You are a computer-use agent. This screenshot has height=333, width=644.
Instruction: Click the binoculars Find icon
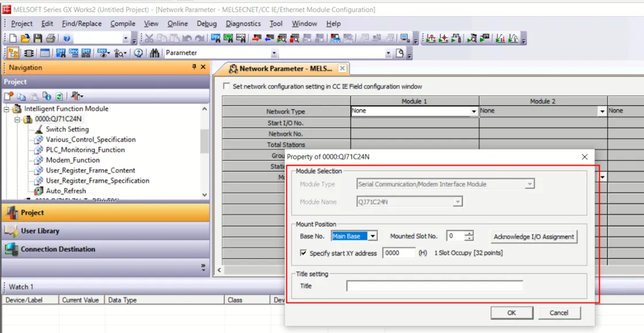pyautogui.click(x=155, y=53)
